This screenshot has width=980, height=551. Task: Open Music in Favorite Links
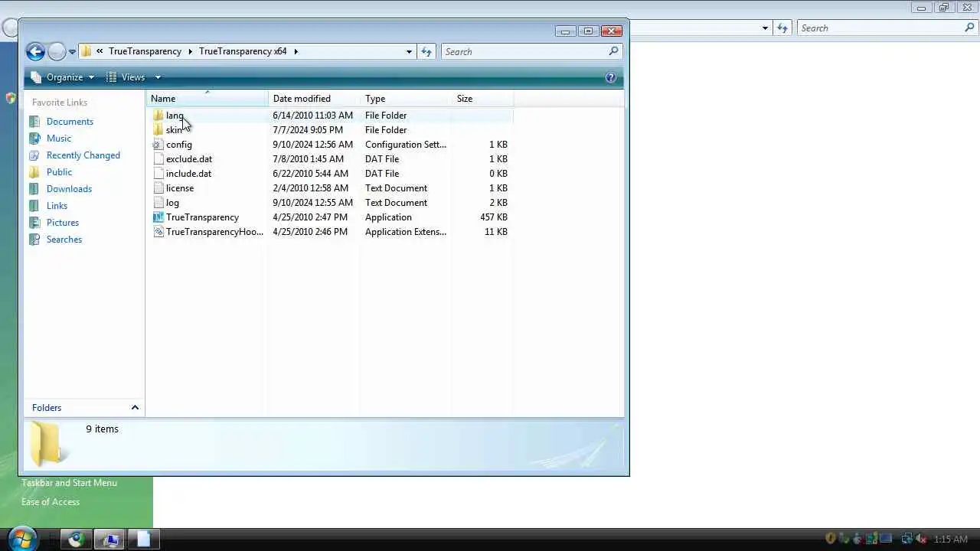coord(59,139)
